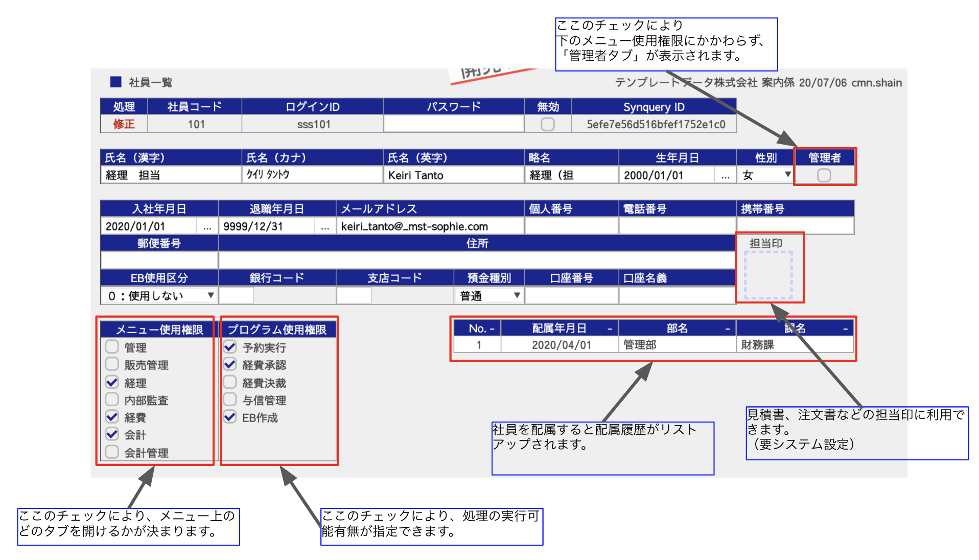Click the 退職年月日 date field
The image size is (979, 560).
(x=266, y=226)
